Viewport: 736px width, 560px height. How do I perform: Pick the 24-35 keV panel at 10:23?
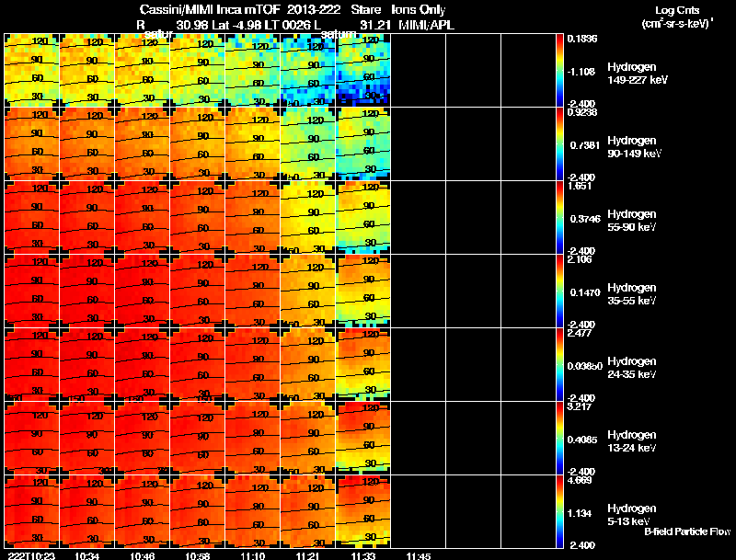click(x=31, y=365)
